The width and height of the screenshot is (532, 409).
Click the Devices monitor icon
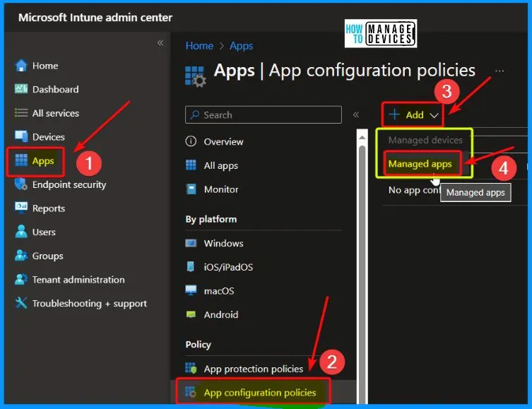[21, 136]
